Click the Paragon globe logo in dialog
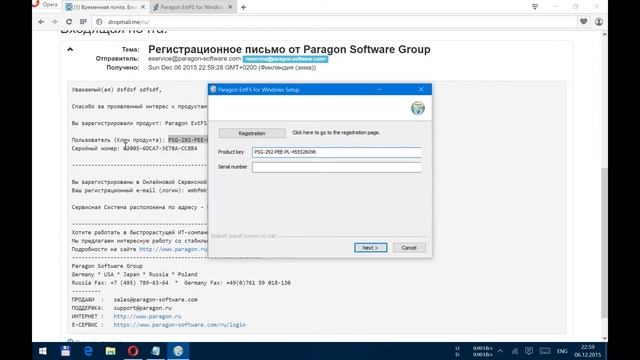This screenshot has width=640, height=360. (x=418, y=108)
